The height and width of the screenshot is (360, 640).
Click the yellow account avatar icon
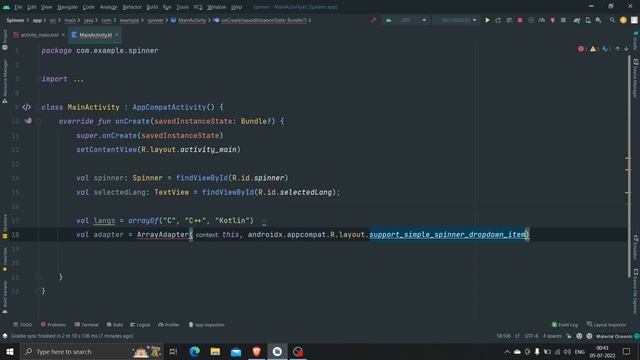pyautogui.click(x=623, y=20)
